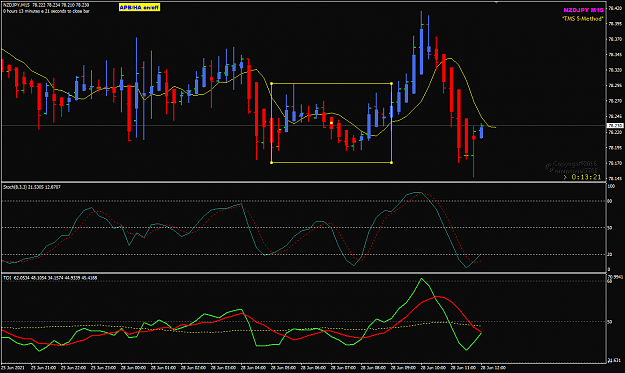The image size is (625, 373).
Task: Click the 'to close bar' countdown text
Action: pos(47,11)
